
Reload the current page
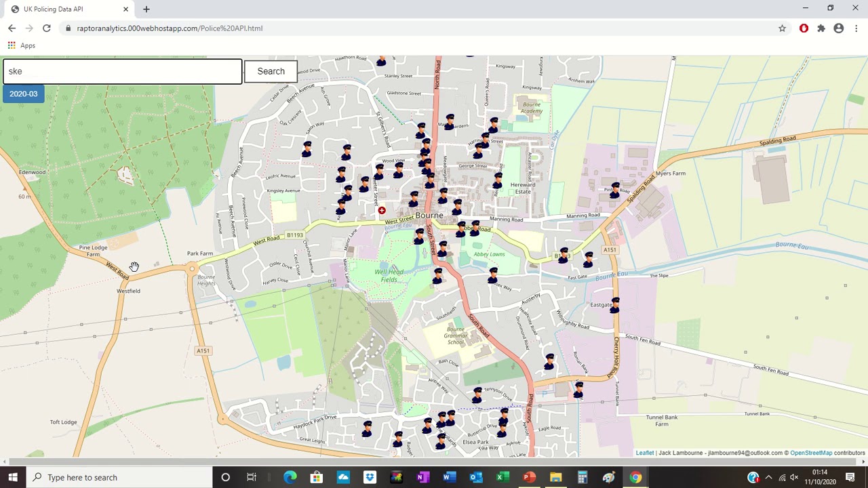pyautogui.click(x=47, y=28)
